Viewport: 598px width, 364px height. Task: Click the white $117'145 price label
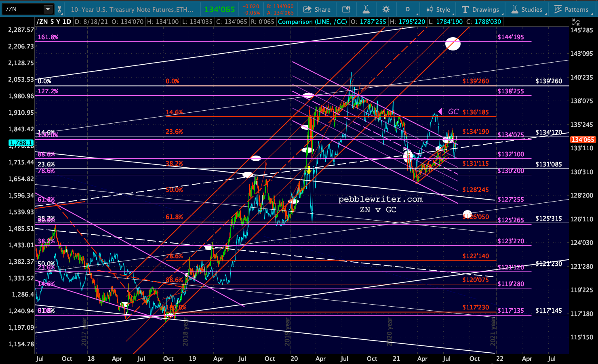click(x=549, y=311)
